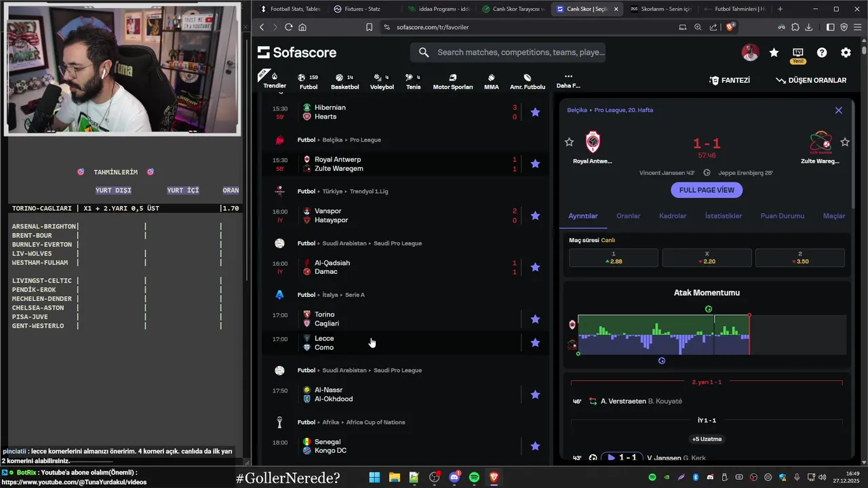Close the match detail panel
Viewport: 868px width, 488px height.
(x=838, y=110)
